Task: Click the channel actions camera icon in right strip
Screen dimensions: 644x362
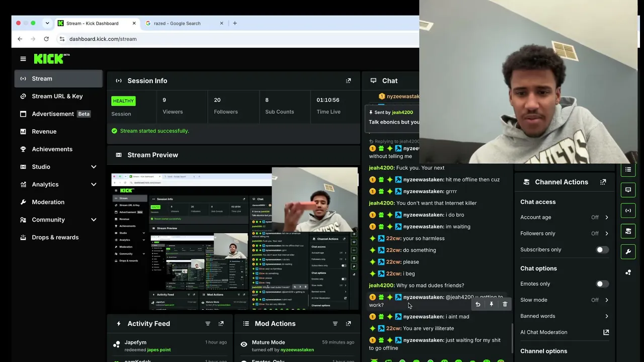Action: pos(628,231)
